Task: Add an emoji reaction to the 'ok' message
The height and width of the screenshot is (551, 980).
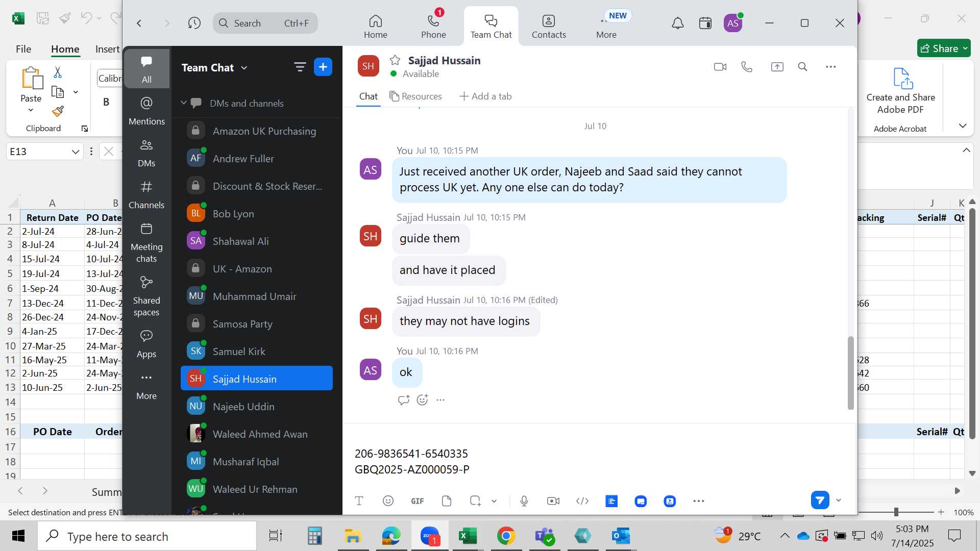Action: point(422,400)
